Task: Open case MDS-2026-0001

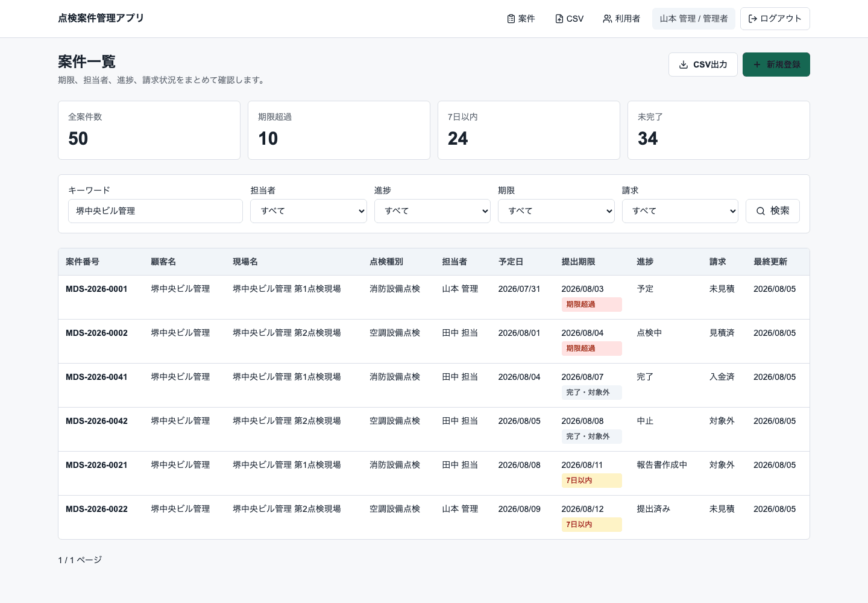Action: click(x=96, y=289)
